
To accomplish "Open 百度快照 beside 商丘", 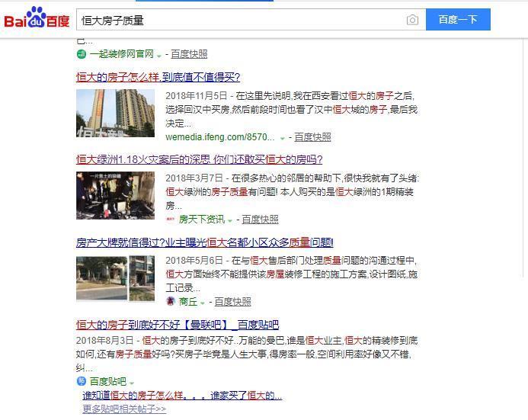I will click(232, 301).
